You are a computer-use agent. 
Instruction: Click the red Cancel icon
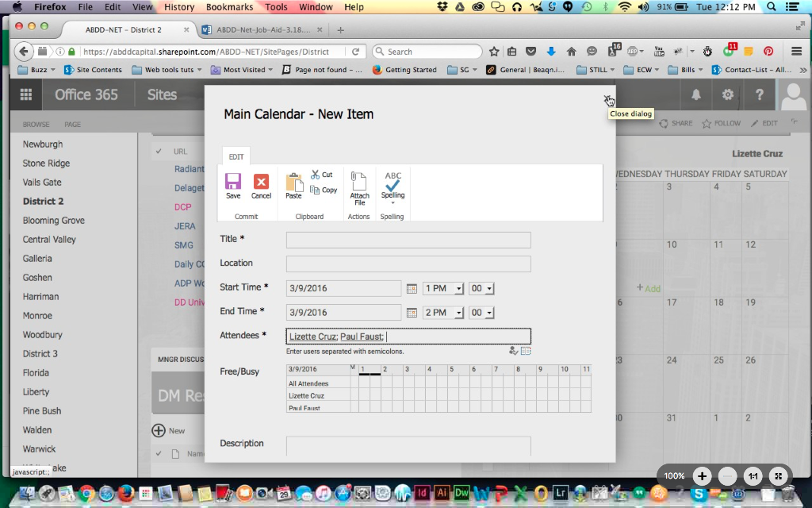[261, 185]
